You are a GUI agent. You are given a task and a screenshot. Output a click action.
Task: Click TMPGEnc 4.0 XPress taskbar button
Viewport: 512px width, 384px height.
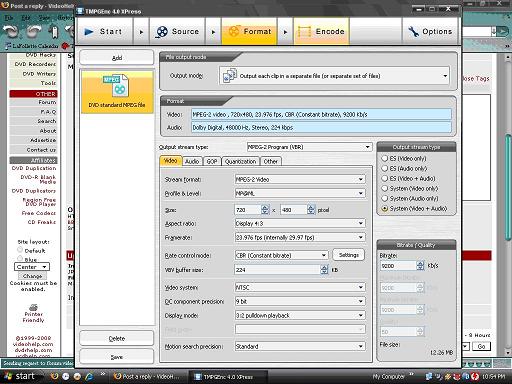(x=228, y=377)
